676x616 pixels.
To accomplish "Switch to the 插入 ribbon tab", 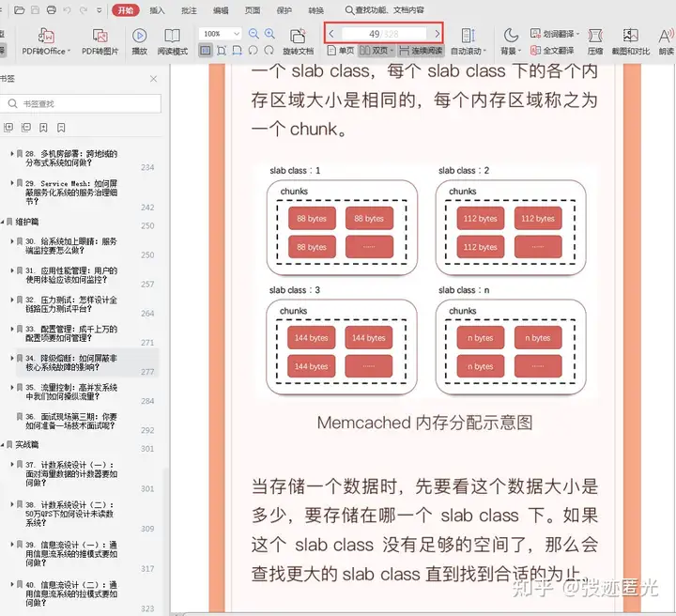I will 157,10.
